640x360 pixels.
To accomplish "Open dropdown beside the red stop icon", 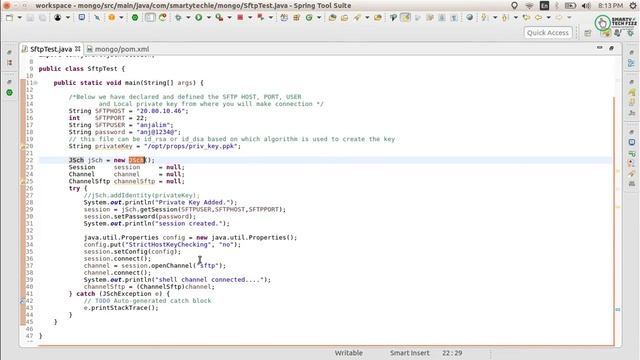I will [250, 18].
